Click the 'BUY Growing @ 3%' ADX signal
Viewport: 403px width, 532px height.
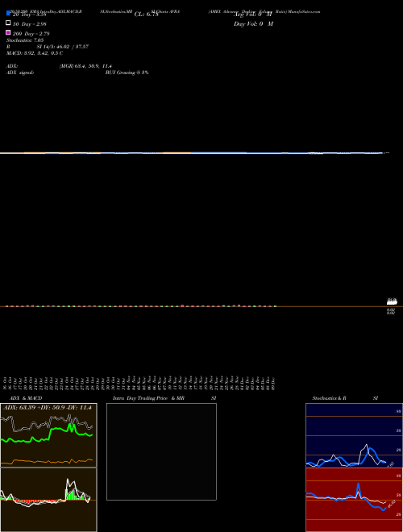(127, 73)
